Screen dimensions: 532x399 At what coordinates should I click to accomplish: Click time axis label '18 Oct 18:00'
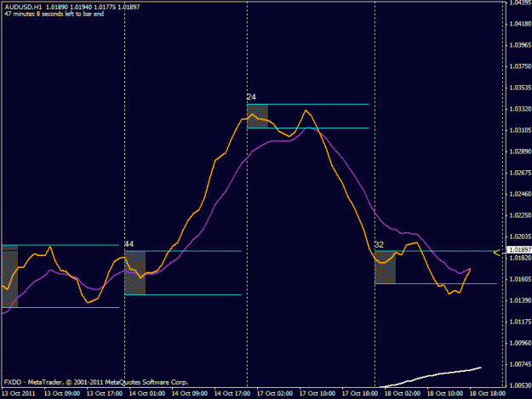coord(488,394)
